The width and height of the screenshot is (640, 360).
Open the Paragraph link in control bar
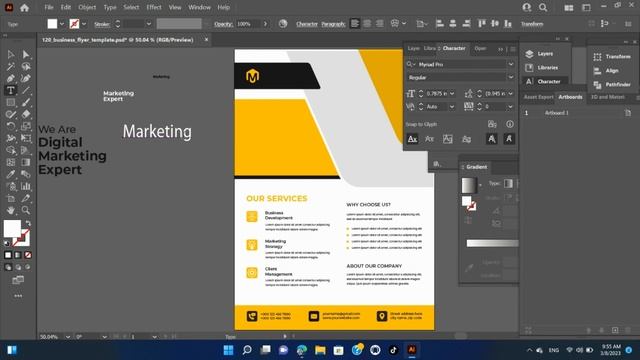tap(333, 24)
